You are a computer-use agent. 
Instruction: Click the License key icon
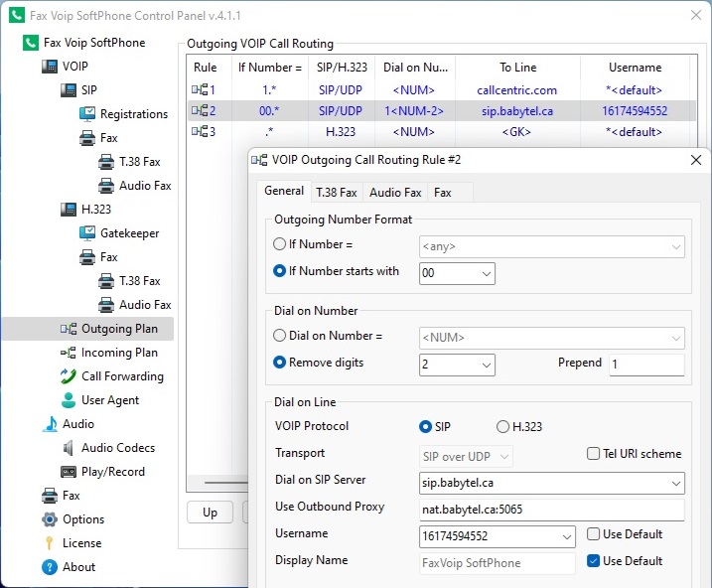[49, 543]
